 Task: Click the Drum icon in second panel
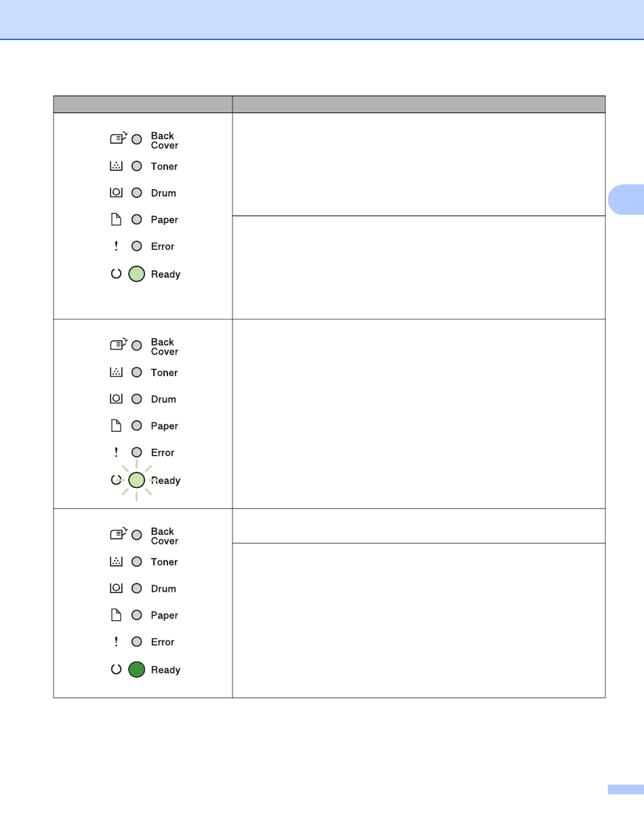click(x=116, y=399)
